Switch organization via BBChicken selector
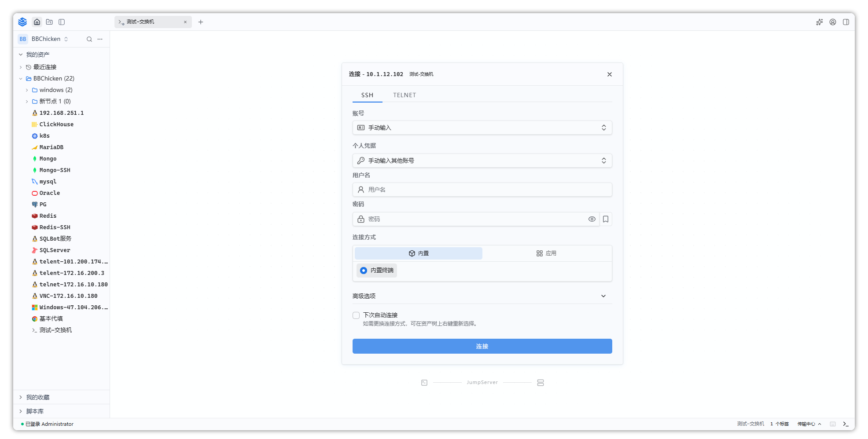The width and height of the screenshot is (868, 439). coord(43,39)
